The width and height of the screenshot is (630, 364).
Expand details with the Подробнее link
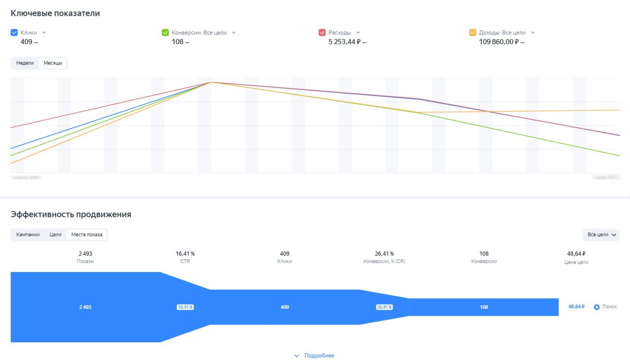tap(314, 356)
